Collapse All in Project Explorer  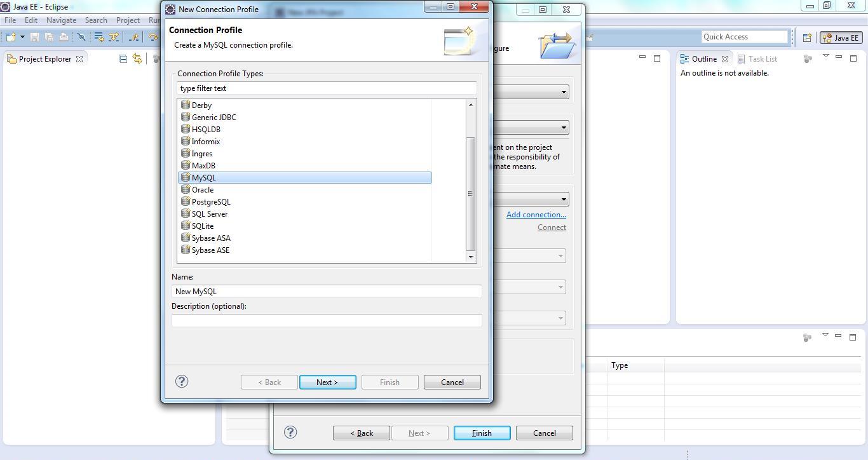pos(123,58)
